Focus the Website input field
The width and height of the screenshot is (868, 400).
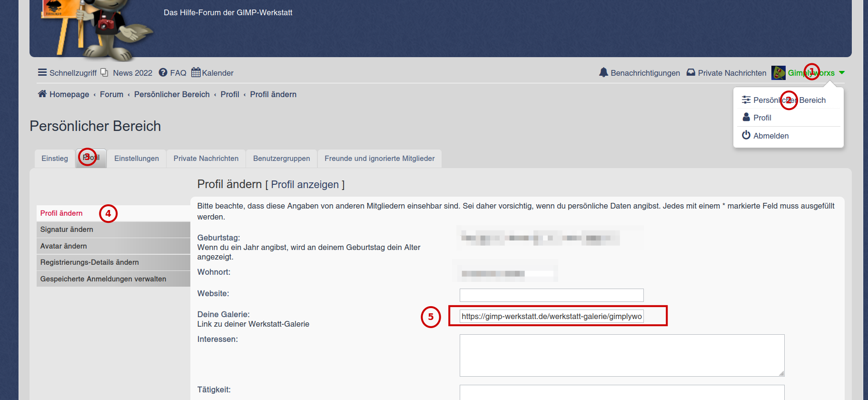(552, 295)
